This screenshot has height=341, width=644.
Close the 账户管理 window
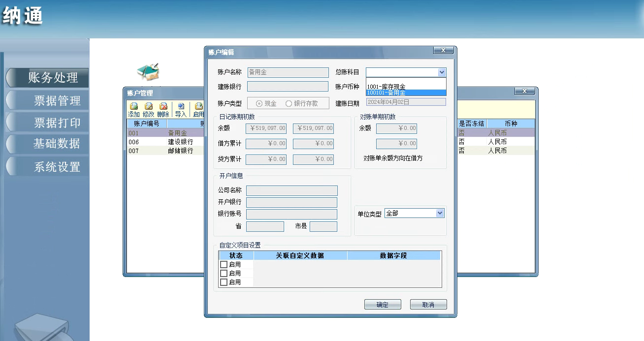click(x=524, y=92)
